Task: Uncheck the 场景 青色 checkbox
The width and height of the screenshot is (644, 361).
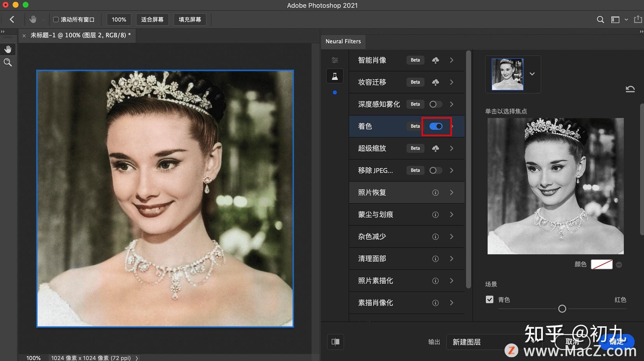Action: tap(490, 299)
